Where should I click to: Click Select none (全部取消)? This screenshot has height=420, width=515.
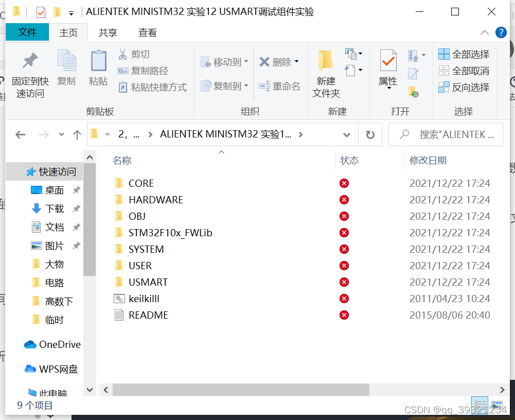(x=464, y=71)
